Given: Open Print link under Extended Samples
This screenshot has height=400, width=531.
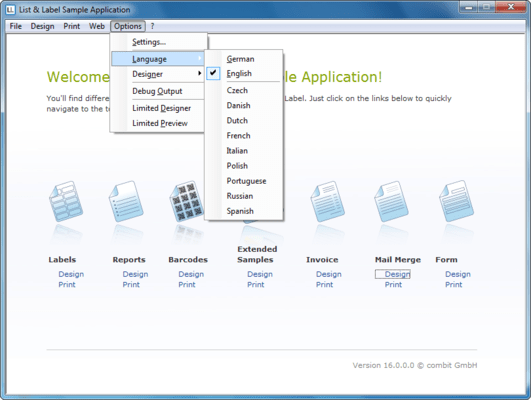Looking at the screenshot, I should 256,285.
